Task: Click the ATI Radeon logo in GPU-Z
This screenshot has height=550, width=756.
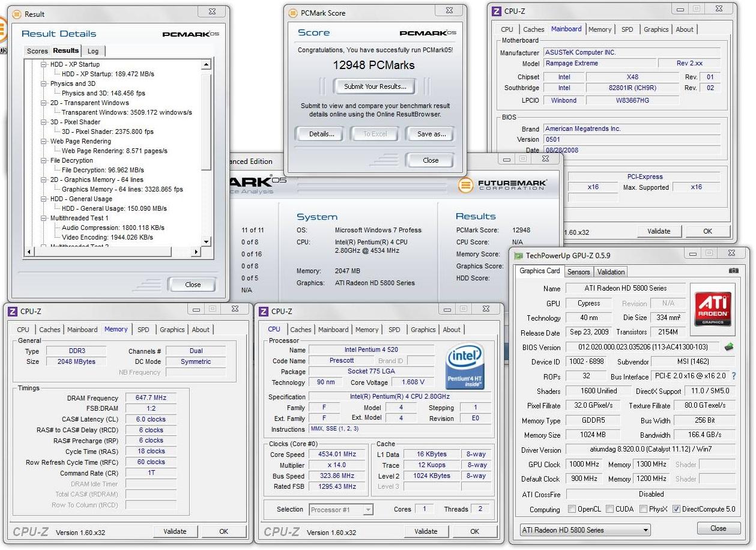Action: pos(713,309)
